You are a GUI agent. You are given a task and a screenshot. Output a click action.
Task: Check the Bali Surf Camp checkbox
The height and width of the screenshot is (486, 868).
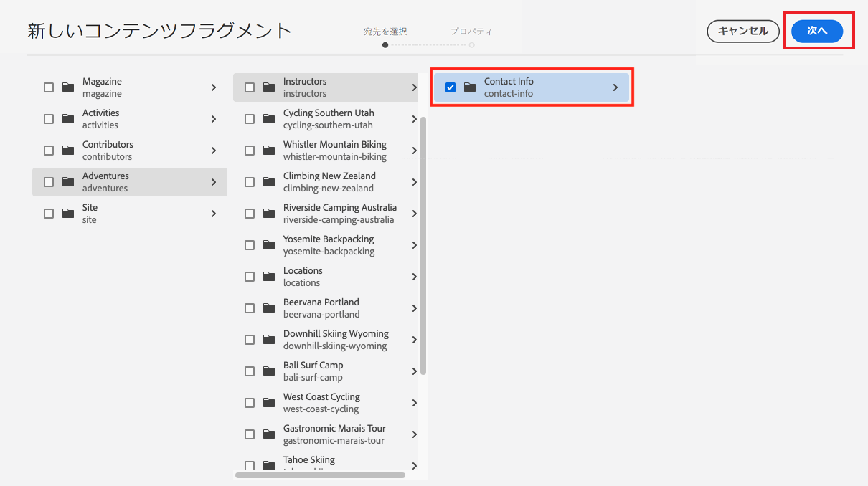pyautogui.click(x=250, y=371)
